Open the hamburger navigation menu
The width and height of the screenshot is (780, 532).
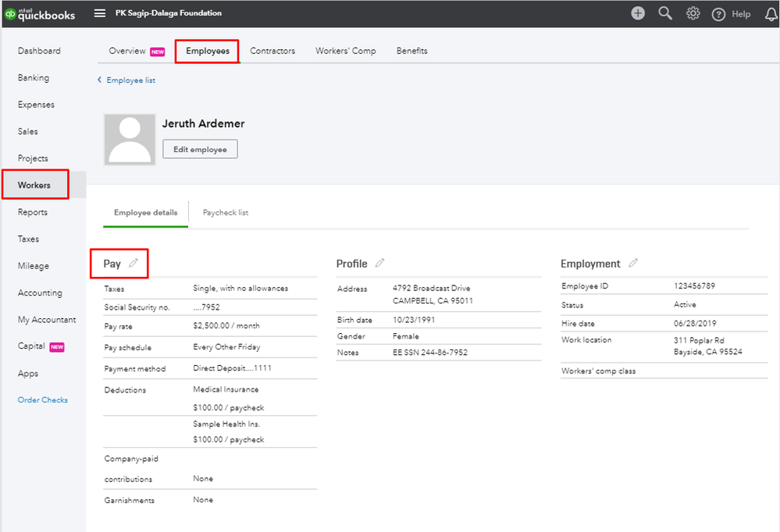point(99,13)
